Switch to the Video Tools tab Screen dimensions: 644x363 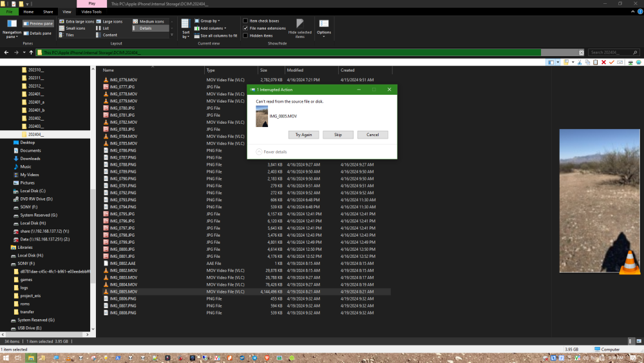92,12
